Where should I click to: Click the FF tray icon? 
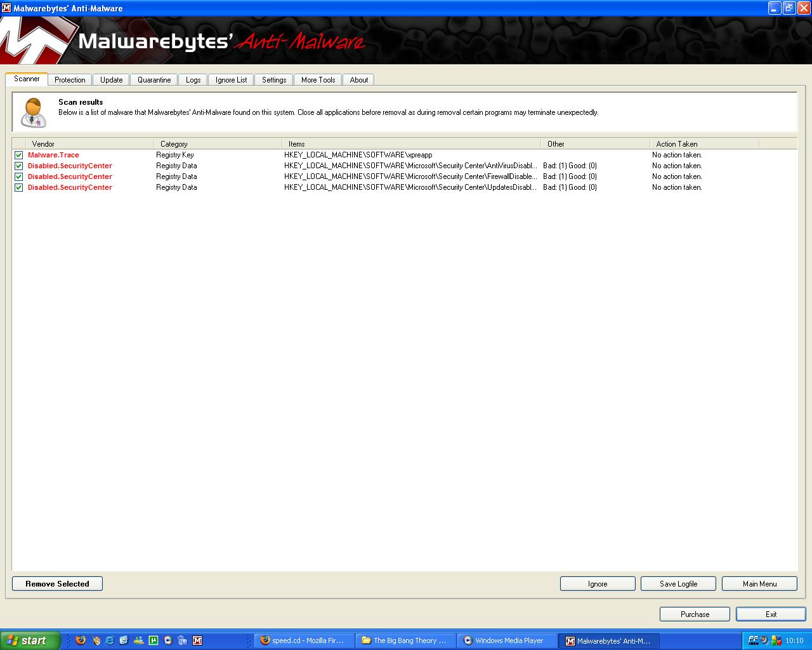coord(754,640)
